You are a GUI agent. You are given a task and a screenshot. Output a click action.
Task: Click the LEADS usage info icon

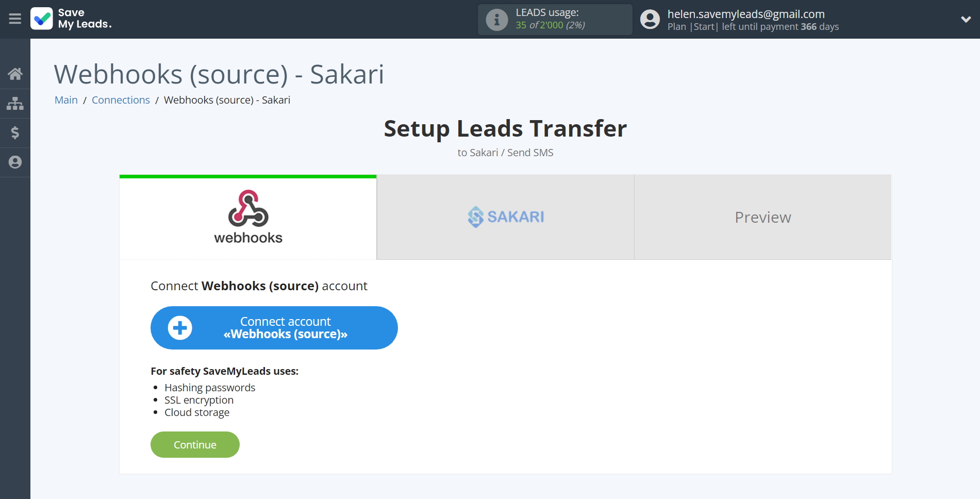pos(496,20)
